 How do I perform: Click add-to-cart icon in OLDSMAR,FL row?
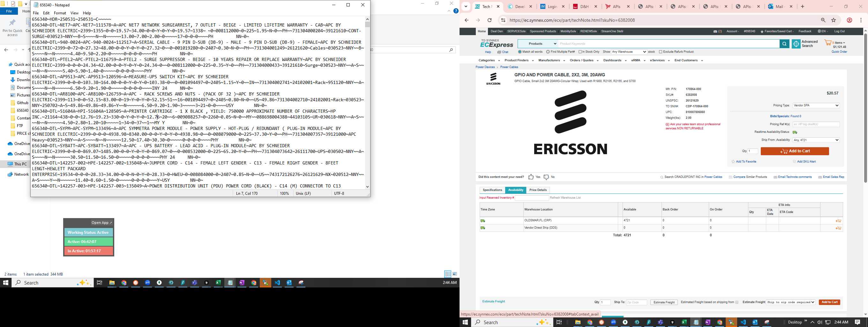click(x=838, y=221)
